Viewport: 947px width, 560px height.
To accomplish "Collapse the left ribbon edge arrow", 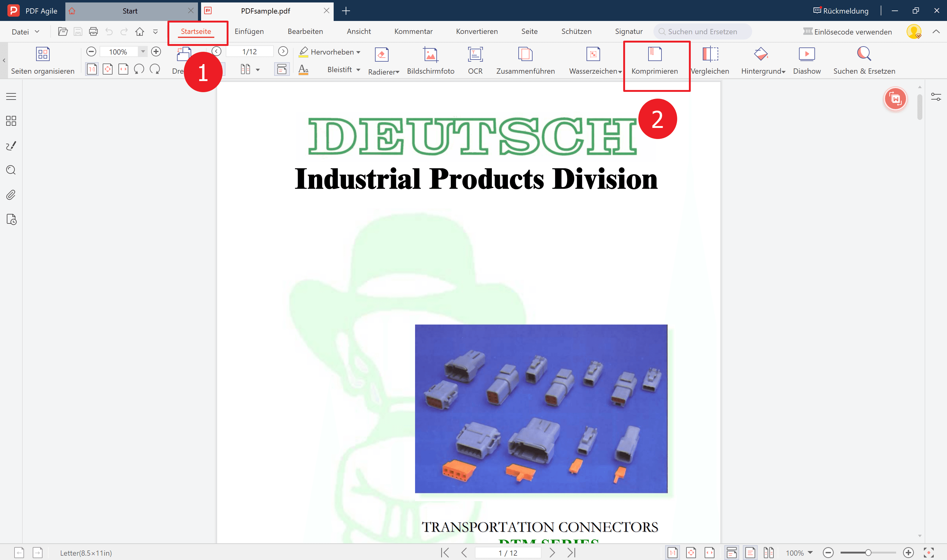I will pos(4,60).
